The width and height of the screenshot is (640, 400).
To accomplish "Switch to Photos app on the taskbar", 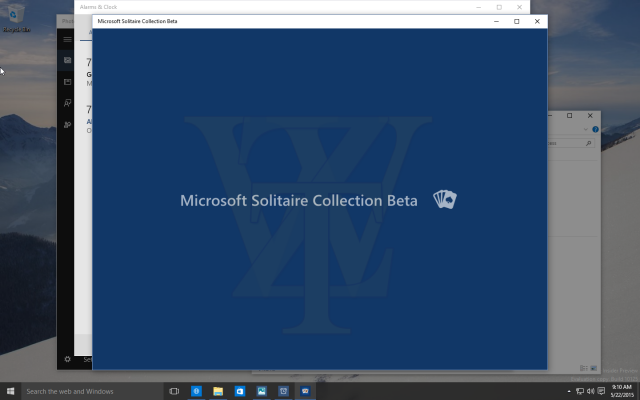I will [x=262, y=391].
